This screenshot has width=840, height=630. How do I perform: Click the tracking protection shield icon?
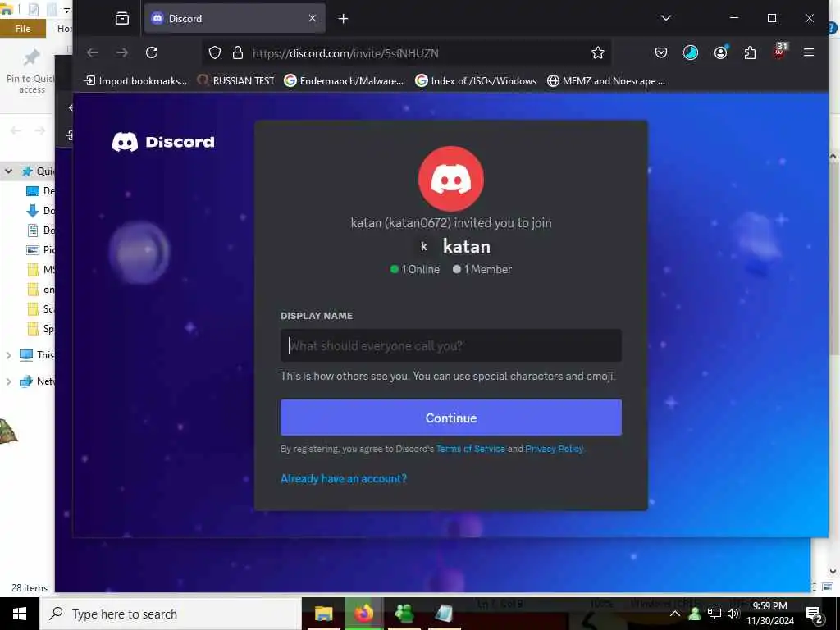point(215,52)
